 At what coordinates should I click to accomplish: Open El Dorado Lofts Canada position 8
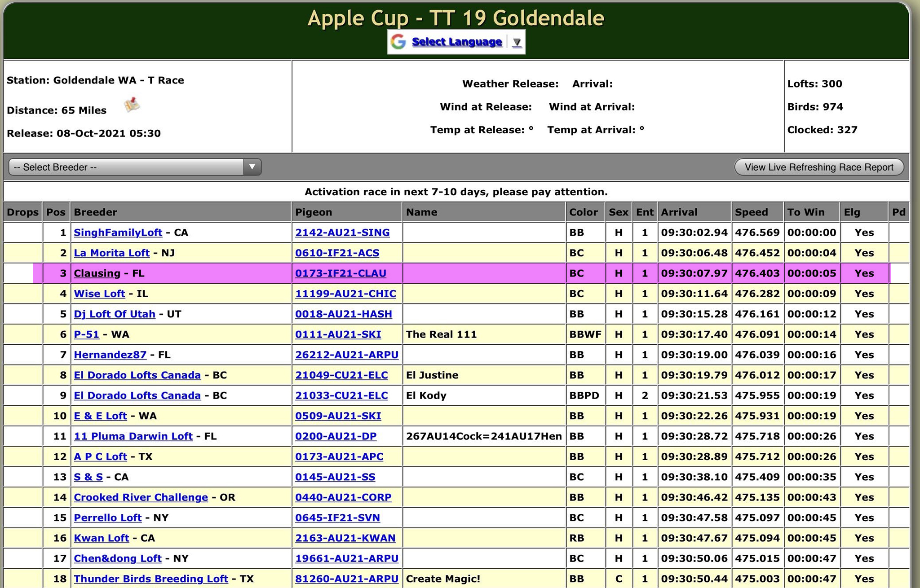(x=137, y=375)
